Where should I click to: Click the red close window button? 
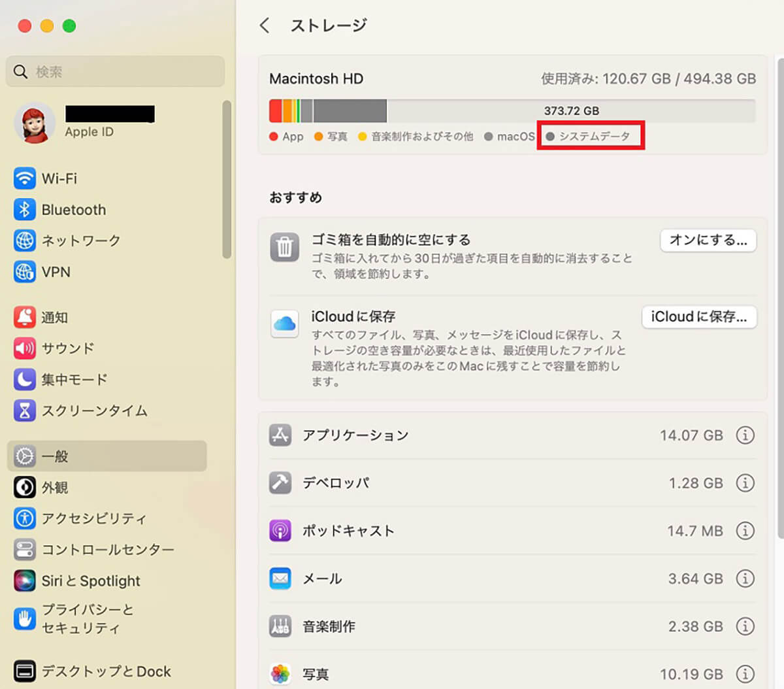coord(25,25)
